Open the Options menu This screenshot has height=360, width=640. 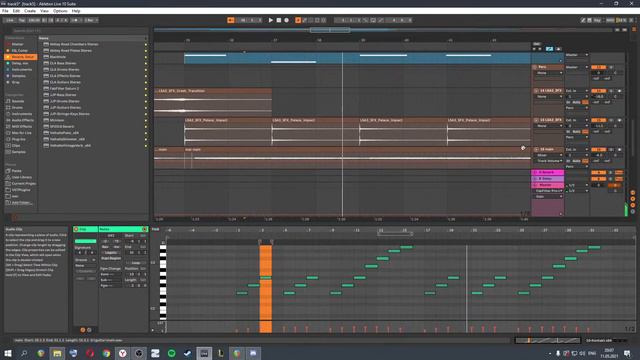click(x=60, y=11)
